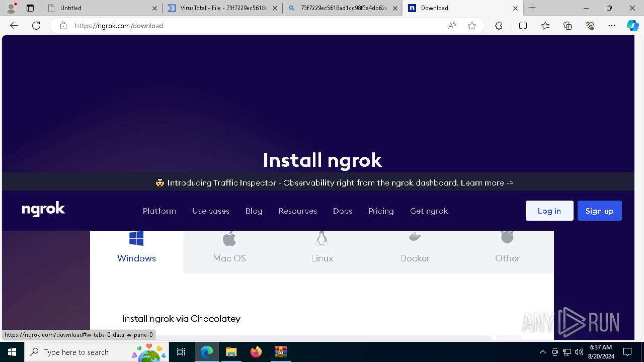Image resolution: width=644 pixels, height=362 pixels.
Task: Open Edge profile icon
Action: click(x=11, y=8)
